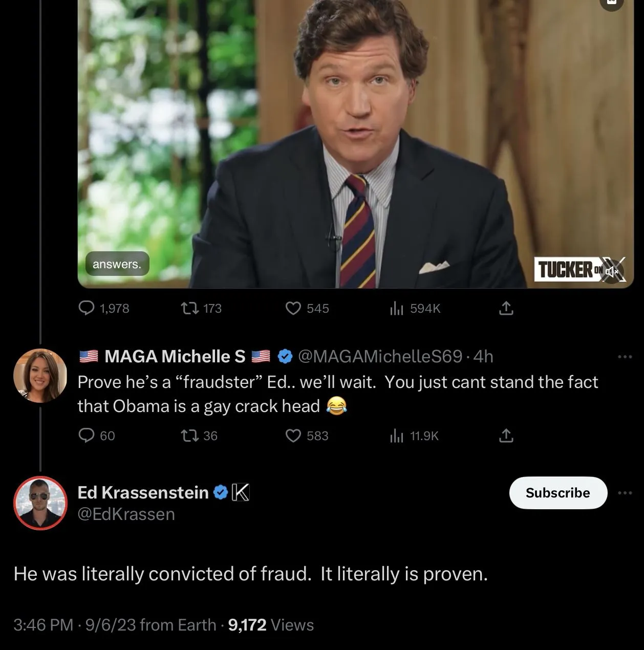Open MAGA Michelle S profile picture

[x=40, y=375]
